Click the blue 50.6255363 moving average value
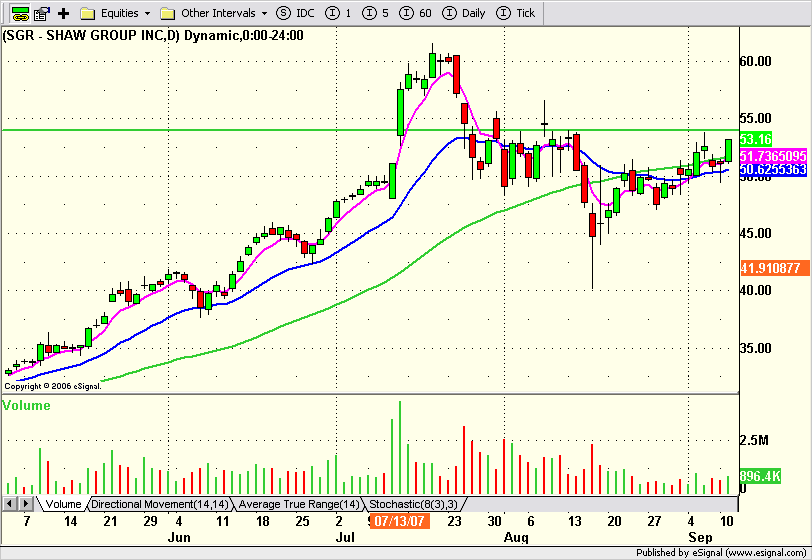 (773, 169)
